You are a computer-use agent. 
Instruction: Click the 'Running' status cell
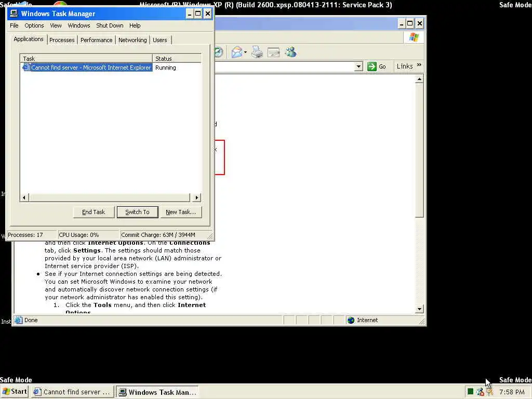pyautogui.click(x=166, y=68)
